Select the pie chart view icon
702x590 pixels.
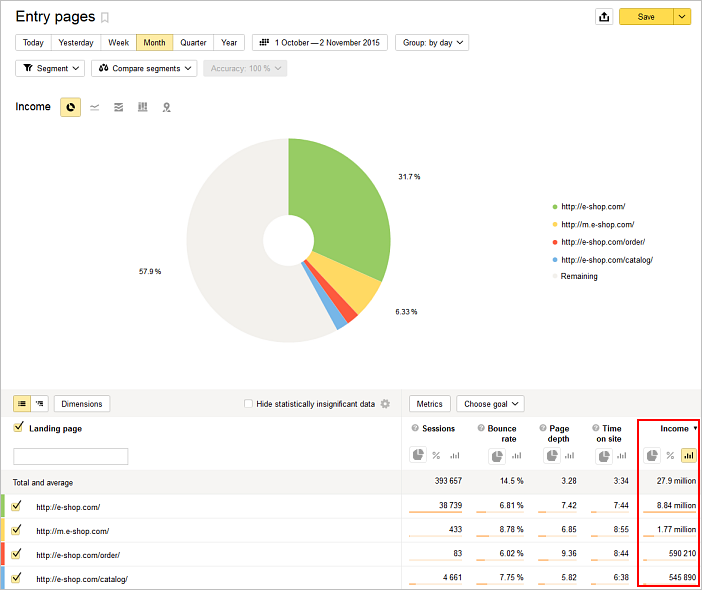pos(70,107)
